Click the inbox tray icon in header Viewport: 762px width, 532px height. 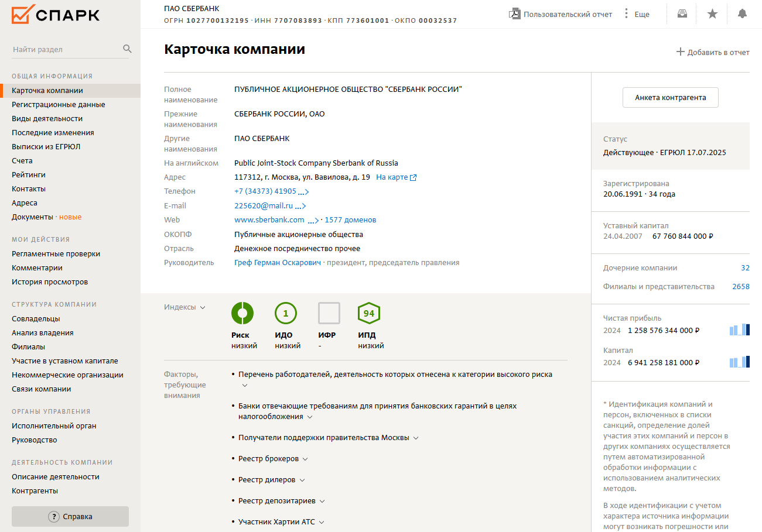click(682, 14)
